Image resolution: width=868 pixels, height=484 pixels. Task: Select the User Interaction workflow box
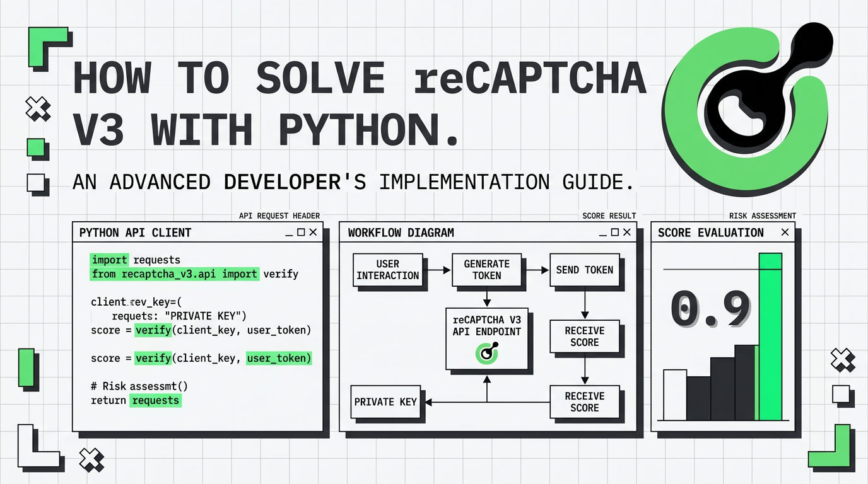coord(387,270)
